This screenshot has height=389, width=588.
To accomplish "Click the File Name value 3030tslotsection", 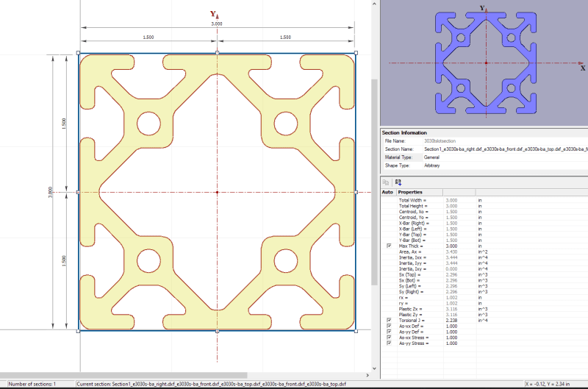I will click(440, 141).
